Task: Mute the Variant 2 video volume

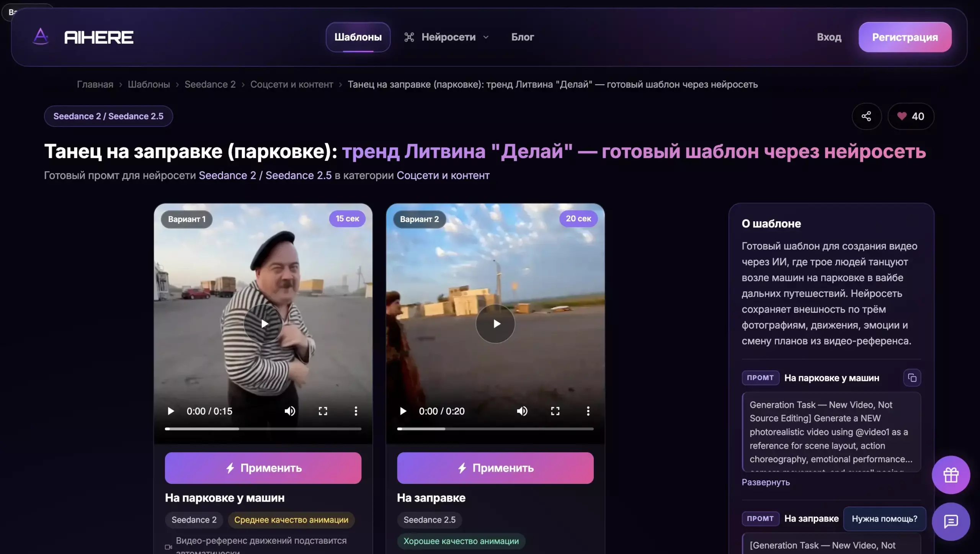Action: tap(522, 411)
